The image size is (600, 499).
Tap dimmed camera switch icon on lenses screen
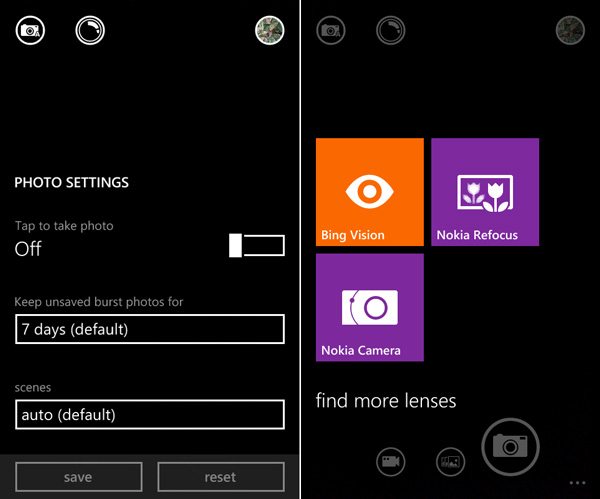(331, 31)
